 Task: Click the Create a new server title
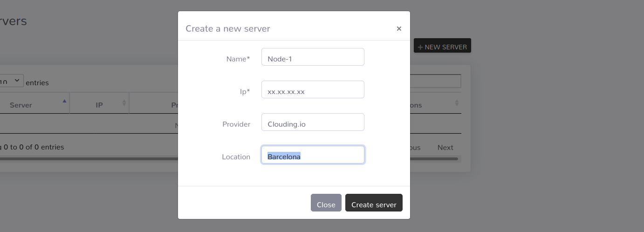coord(228,28)
